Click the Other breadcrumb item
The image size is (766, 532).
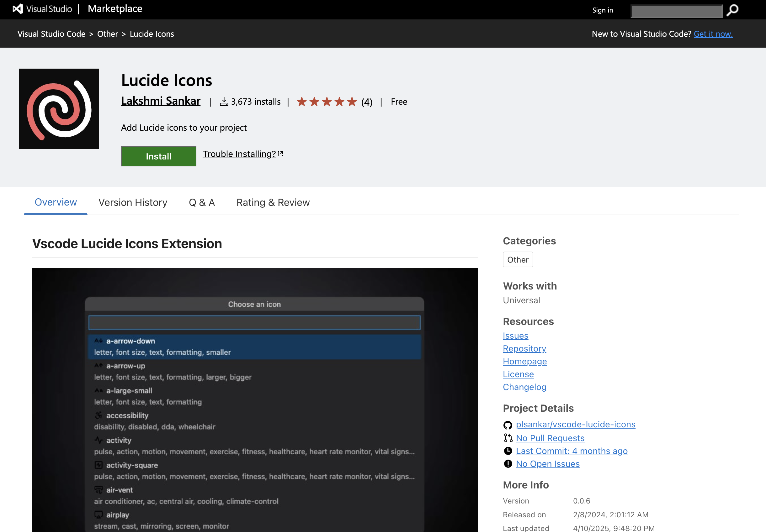(107, 34)
